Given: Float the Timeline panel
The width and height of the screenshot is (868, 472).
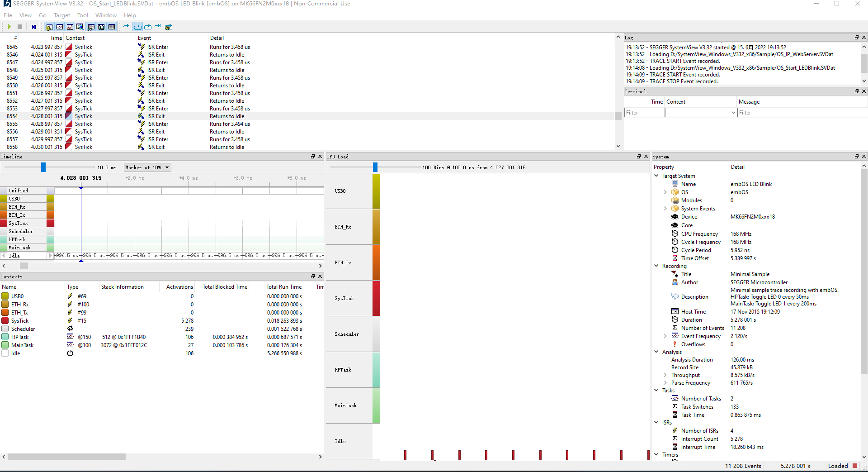Looking at the screenshot, I should (x=312, y=157).
